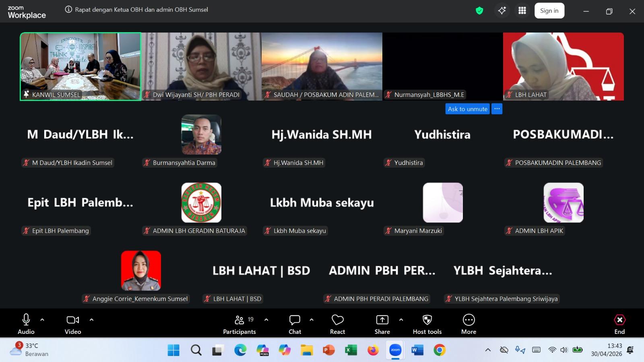
Task: Click the green encryption shield icon
Action: click(x=479, y=11)
